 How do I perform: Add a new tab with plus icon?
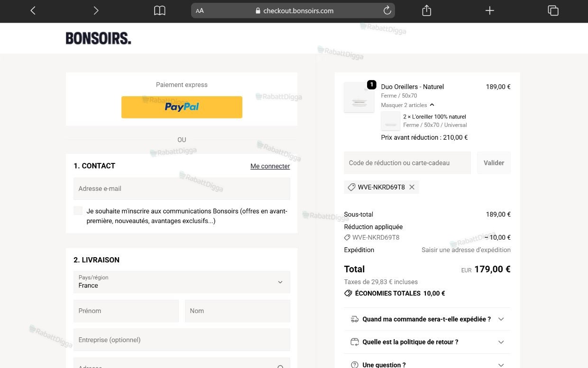[x=490, y=10]
